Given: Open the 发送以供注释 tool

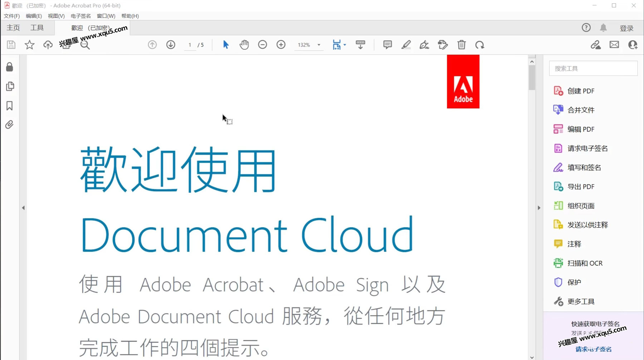Looking at the screenshot, I should (580, 225).
